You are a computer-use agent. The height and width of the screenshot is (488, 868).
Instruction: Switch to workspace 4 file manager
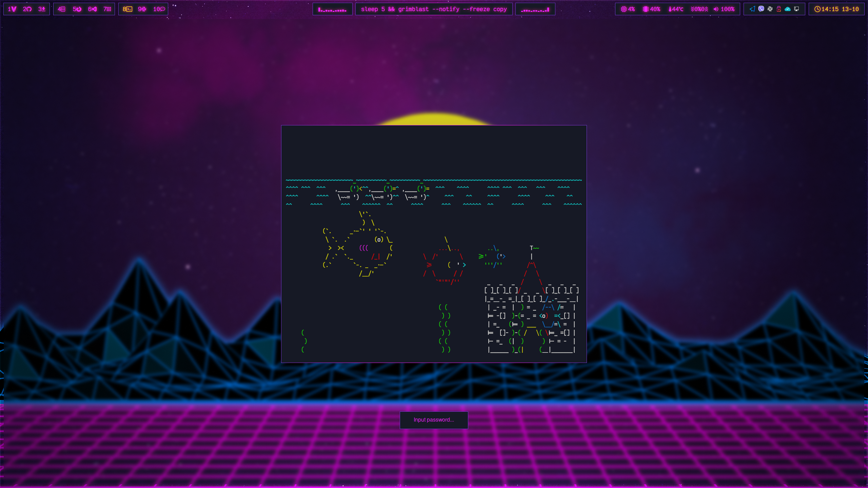(61, 9)
